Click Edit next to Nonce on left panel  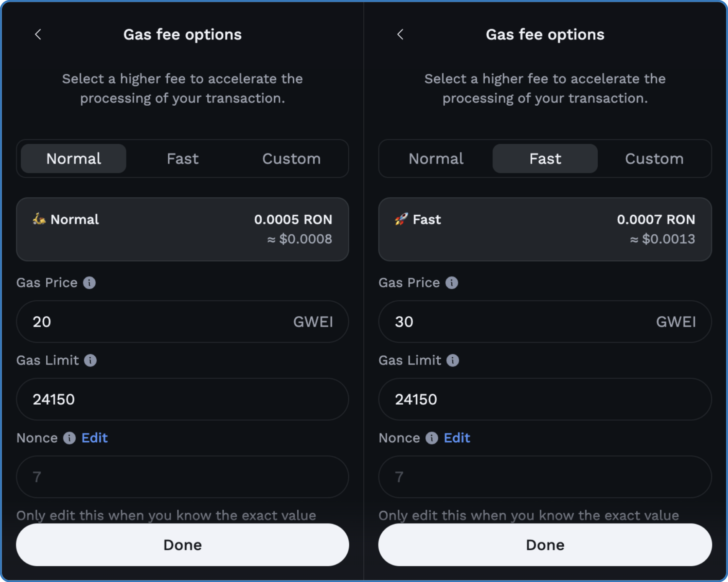click(94, 438)
